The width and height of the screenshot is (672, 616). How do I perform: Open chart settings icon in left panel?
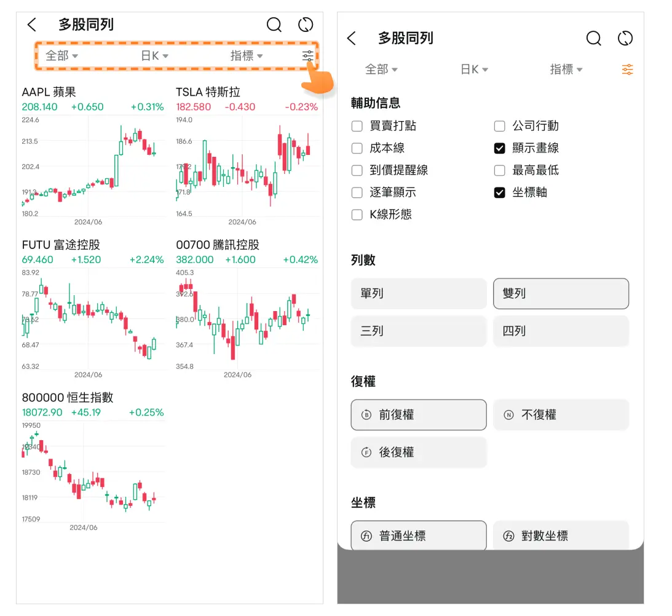tap(307, 56)
